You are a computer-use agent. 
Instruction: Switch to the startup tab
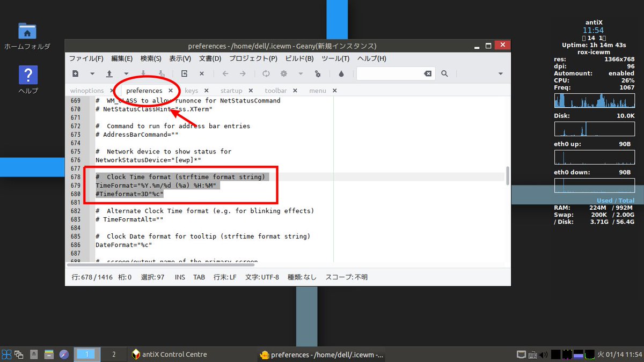[232, 91]
